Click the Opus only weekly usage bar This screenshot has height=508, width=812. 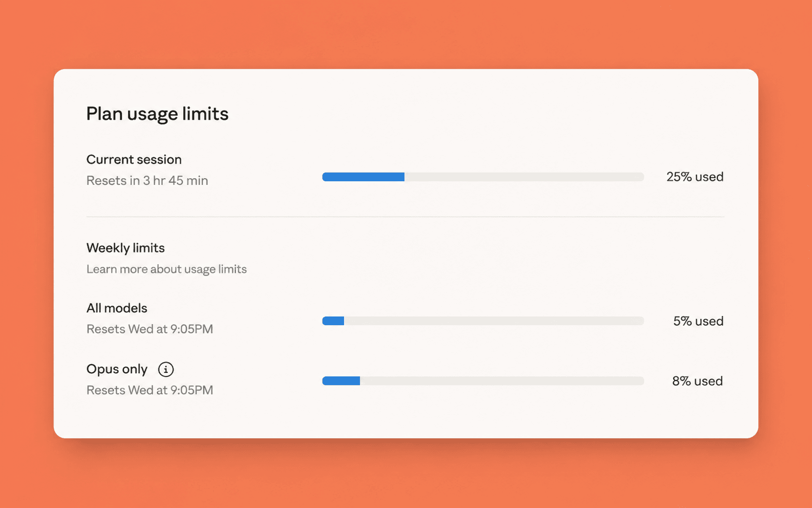[x=483, y=381]
